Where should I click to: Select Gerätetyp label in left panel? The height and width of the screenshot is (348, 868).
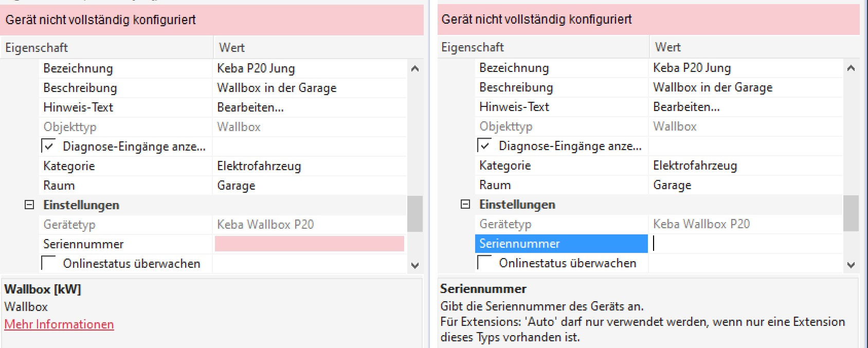tap(69, 224)
